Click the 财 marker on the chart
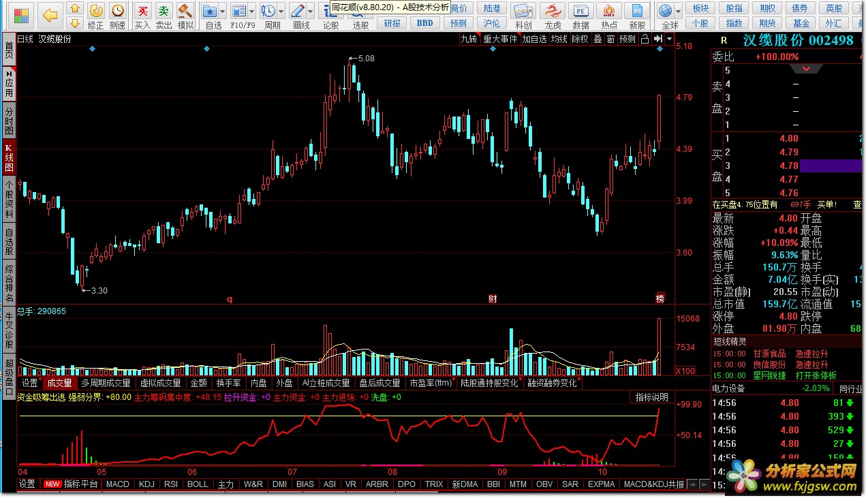 [492, 298]
